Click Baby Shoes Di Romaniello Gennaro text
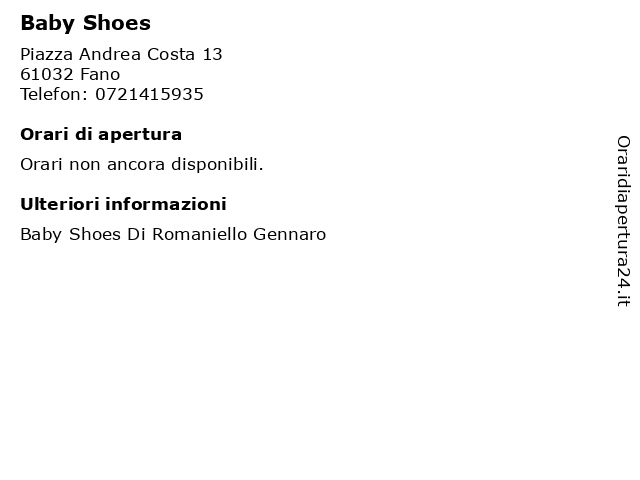The height and width of the screenshot is (480, 640). pos(173,235)
